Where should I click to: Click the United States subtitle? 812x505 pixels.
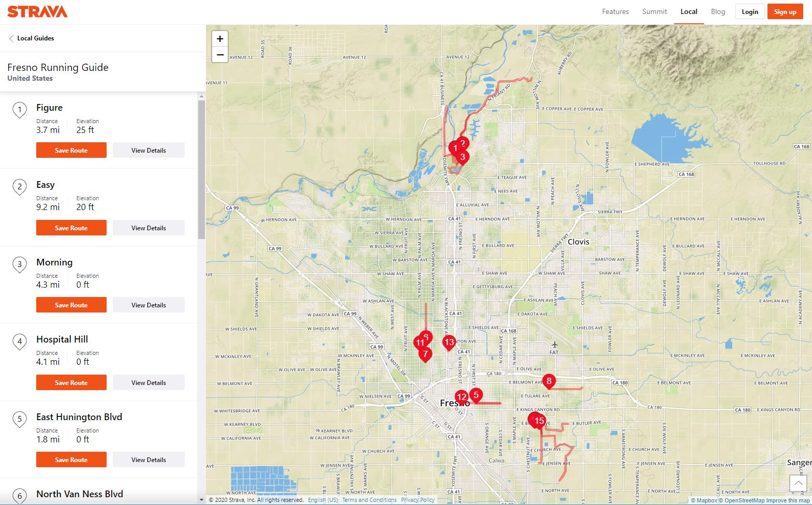coord(30,78)
